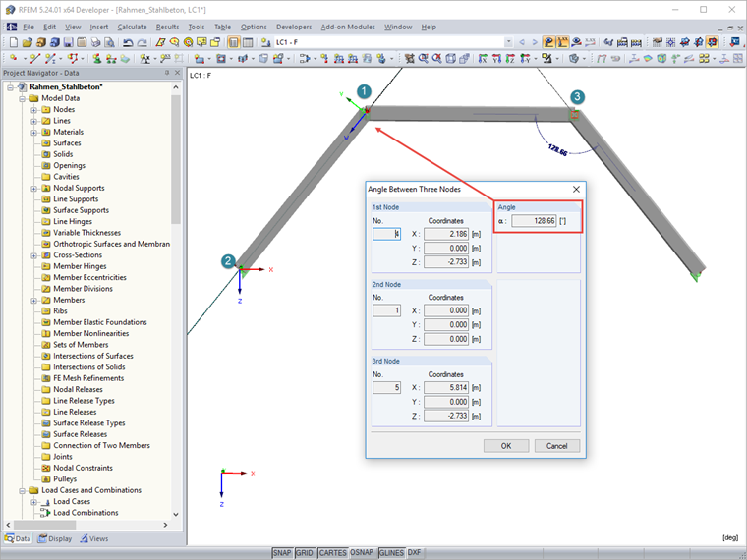Select Member Hinges in the navigator tree
This screenshot has width=747, height=560.
pos(80,266)
